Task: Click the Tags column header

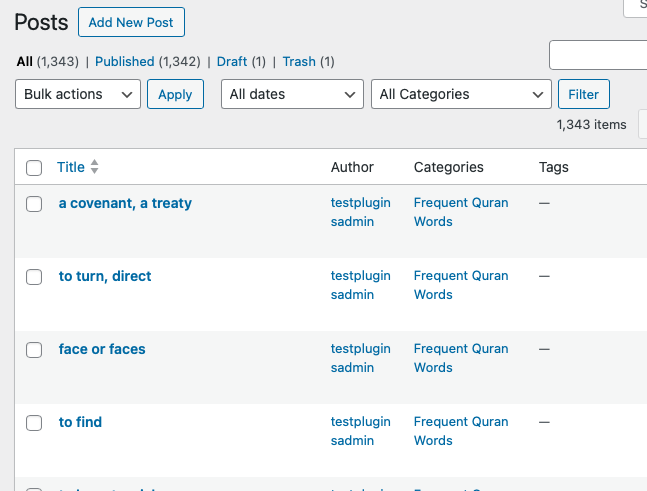Action: tap(553, 167)
